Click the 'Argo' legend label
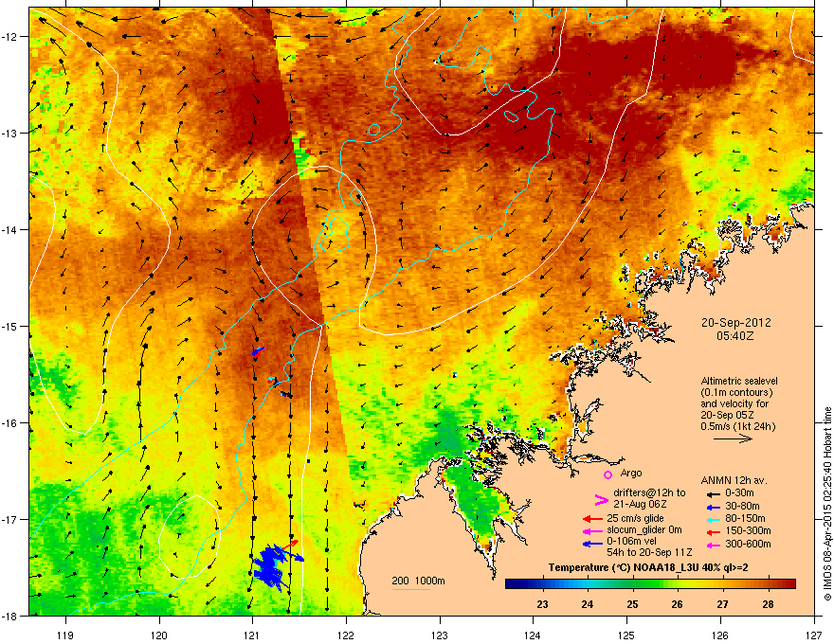This screenshot has height=644, width=834. coord(631,473)
